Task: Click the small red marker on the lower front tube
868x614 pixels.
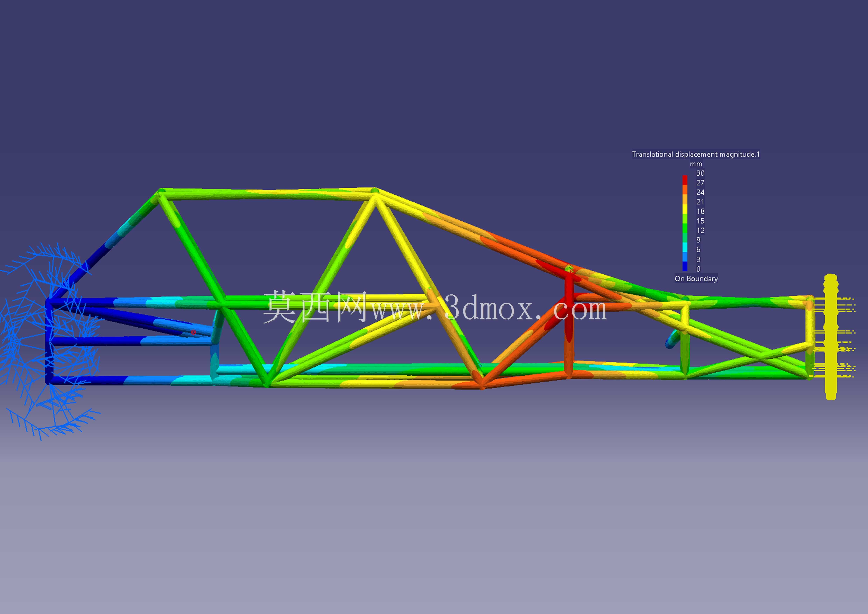Action: [193, 332]
